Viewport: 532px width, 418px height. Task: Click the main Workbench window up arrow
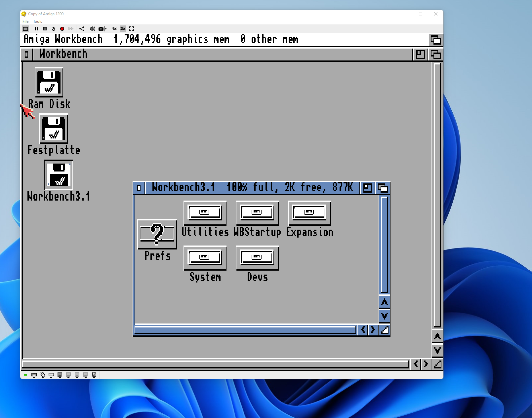point(437,336)
